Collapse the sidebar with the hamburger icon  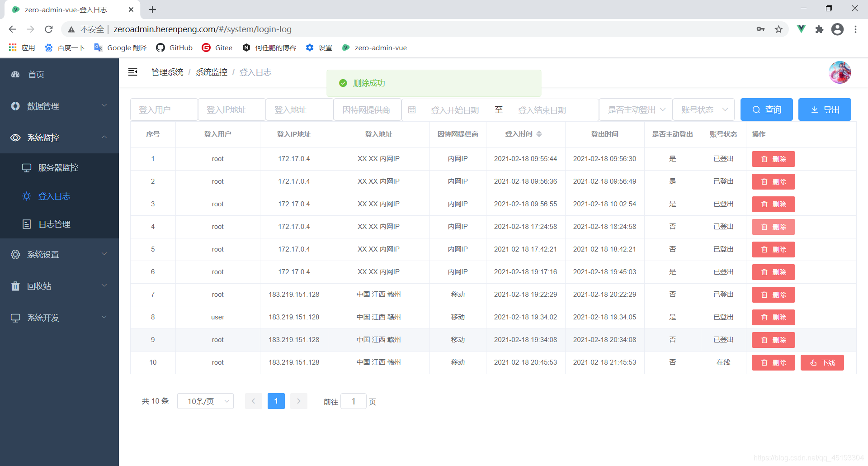click(132, 72)
